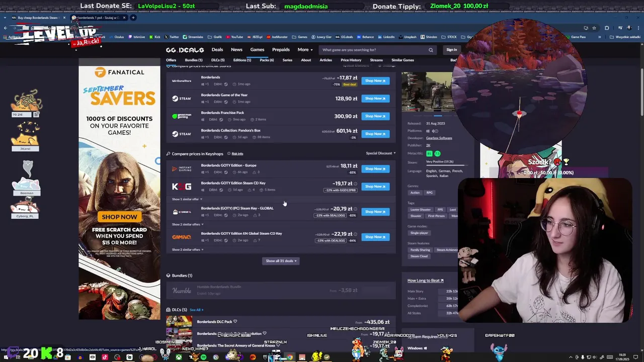Click SHOP NOW in Fanatical ad

pos(119,217)
